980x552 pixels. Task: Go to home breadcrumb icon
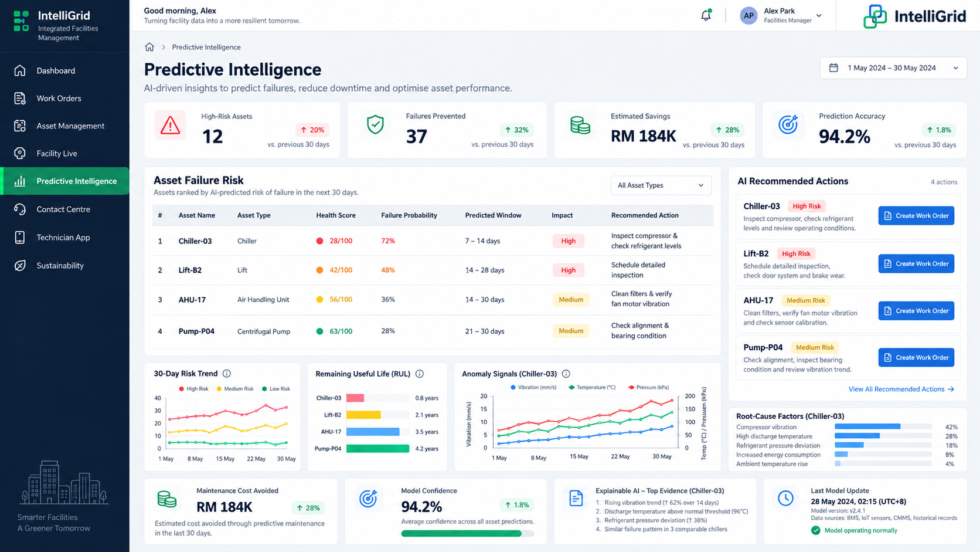point(149,47)
